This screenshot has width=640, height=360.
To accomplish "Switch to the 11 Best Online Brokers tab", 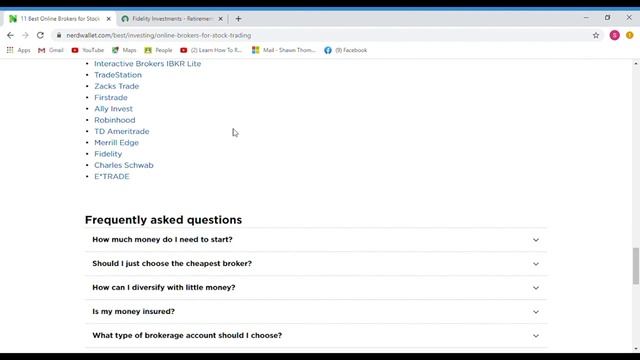I will pos(59,19).
